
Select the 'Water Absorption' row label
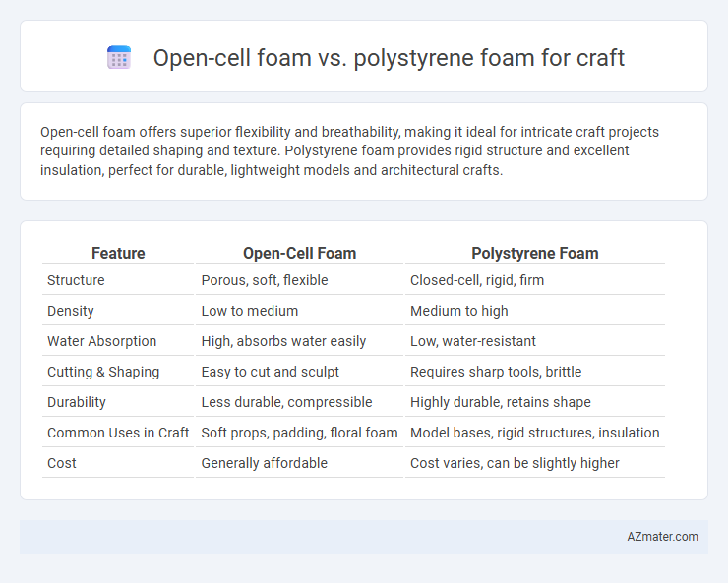(101, 341)
